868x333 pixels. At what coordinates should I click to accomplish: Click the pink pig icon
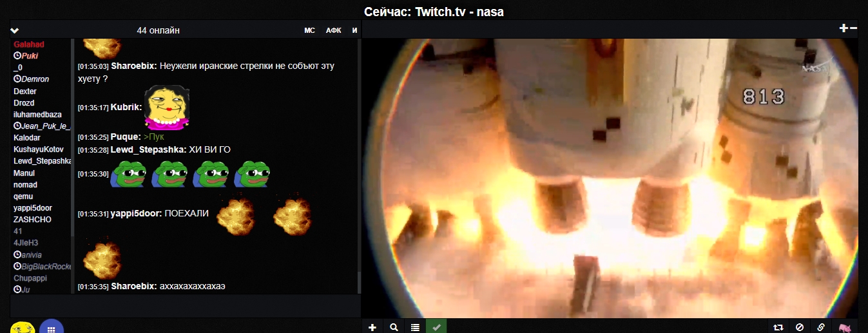pos(845,327)
